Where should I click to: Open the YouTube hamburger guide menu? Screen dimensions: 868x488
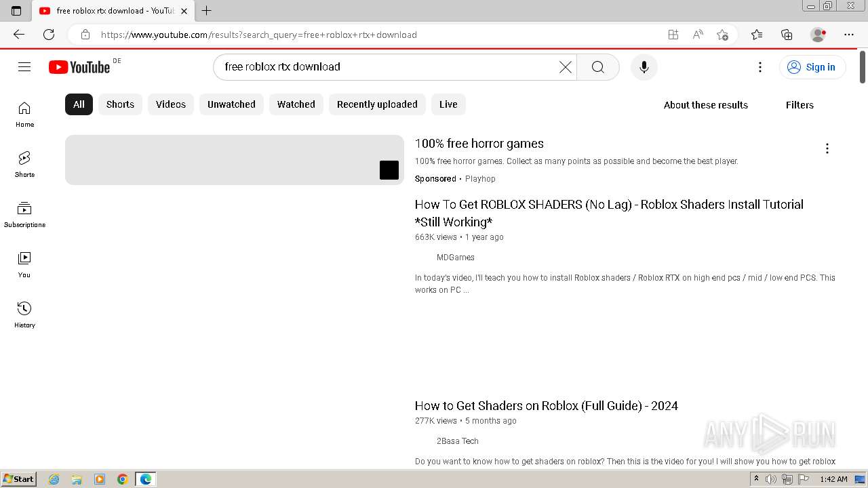[x=24, y=66]
